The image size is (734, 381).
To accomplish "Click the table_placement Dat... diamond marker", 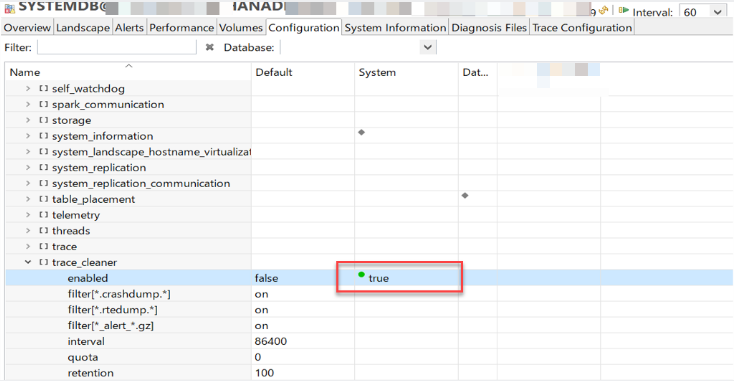I will coord(465,196).
